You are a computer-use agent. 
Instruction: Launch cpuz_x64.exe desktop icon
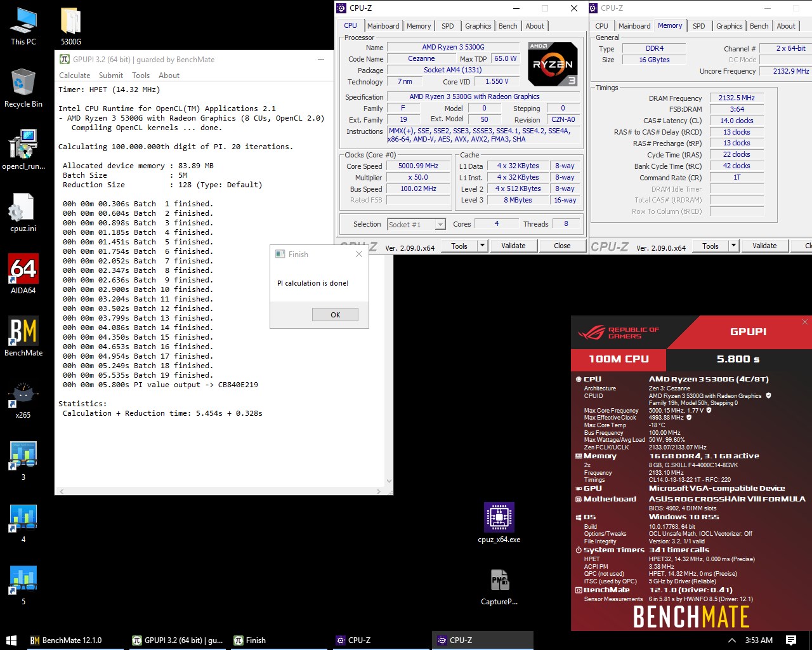[499, 523]
